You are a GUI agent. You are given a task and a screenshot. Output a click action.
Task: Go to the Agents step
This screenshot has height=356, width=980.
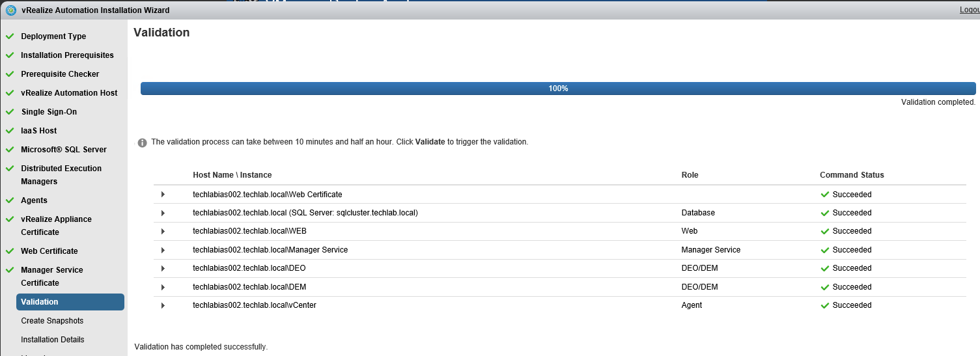[34, 200]
